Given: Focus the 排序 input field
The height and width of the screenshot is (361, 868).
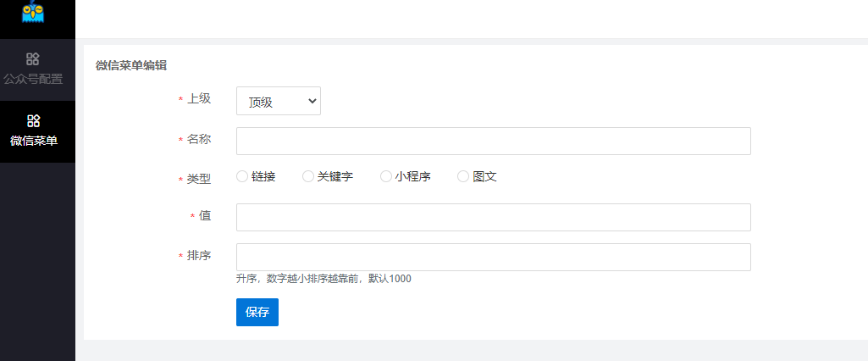Looking at the screenshot, I should (493, 257).
